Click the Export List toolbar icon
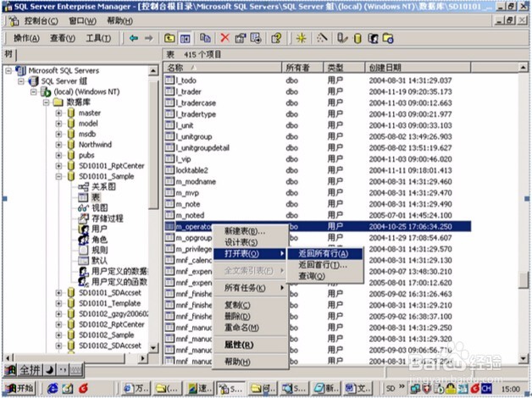The height and width of the screenshot is (398, 532). [x=256, y=38]
